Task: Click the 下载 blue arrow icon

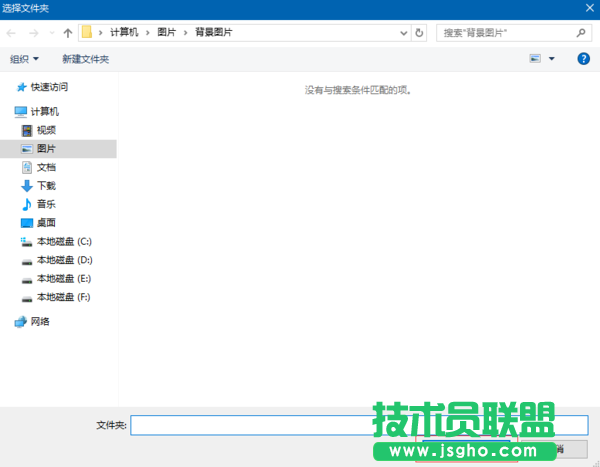Action: [27, 186]
